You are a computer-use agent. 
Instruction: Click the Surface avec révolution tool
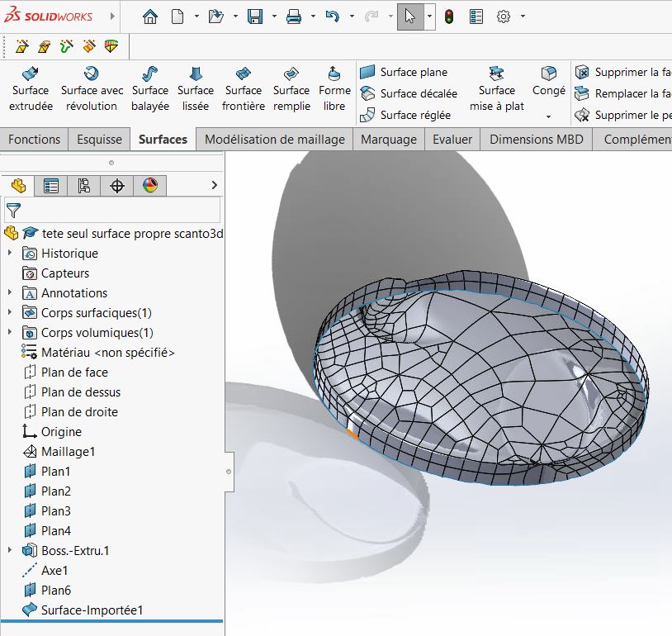pos(92,89)
